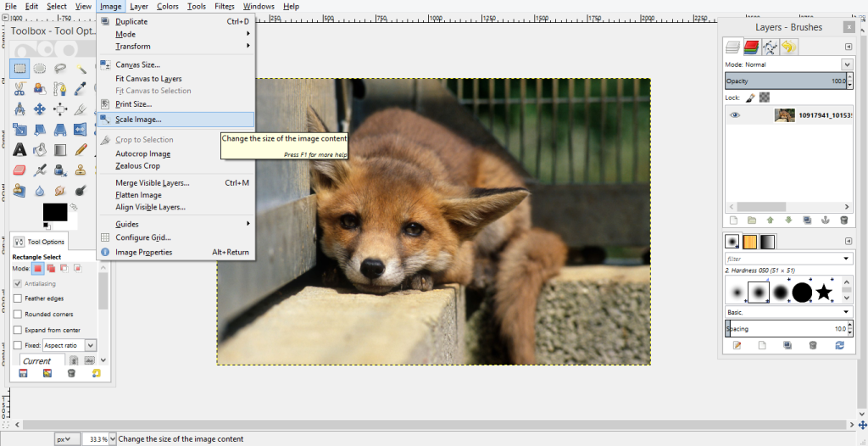Toggle lock pixels paintbrush icon
868x446 pixels.
pos(750,98)
